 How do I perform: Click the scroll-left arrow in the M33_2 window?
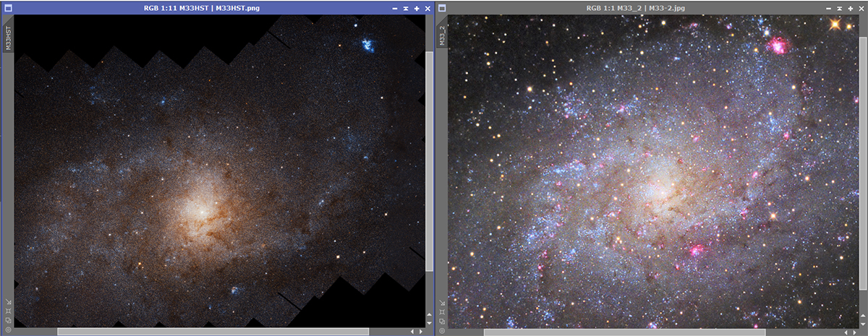(x=846, y=332)
